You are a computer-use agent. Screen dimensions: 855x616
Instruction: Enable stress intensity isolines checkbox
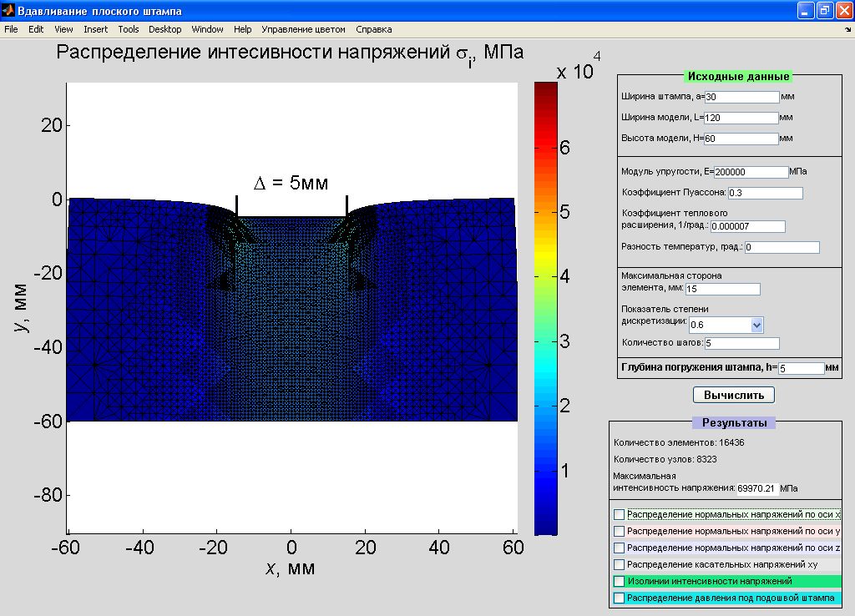coord(619,581)
